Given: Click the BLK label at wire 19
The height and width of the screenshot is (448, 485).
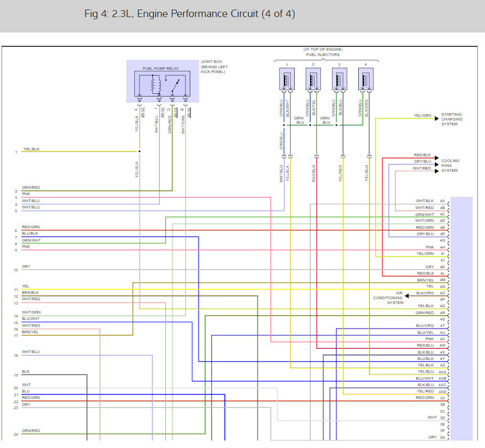Looking at the screenshot, I should point(26,372).
